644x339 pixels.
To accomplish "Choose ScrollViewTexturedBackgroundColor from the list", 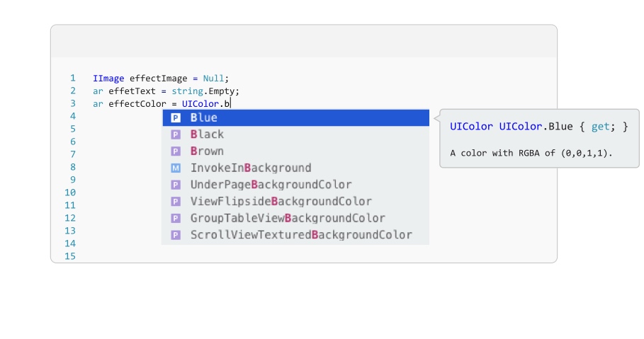I will click(301, 235).
